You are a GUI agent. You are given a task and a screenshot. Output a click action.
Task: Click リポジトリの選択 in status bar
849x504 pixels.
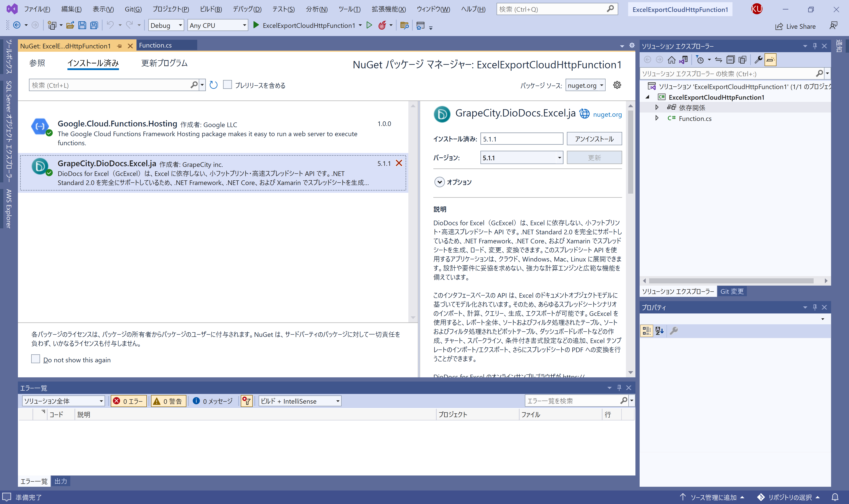click(x=789, y=497)
